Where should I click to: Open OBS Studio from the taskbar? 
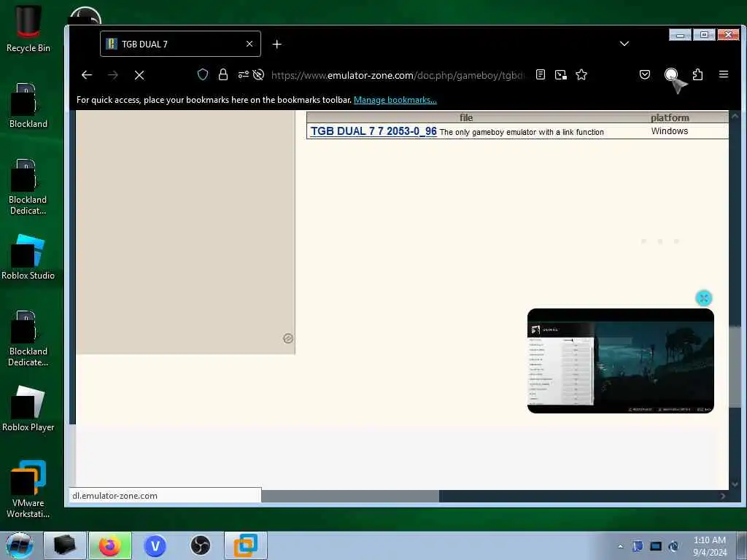pyautogui.click(x=200, y=545)
